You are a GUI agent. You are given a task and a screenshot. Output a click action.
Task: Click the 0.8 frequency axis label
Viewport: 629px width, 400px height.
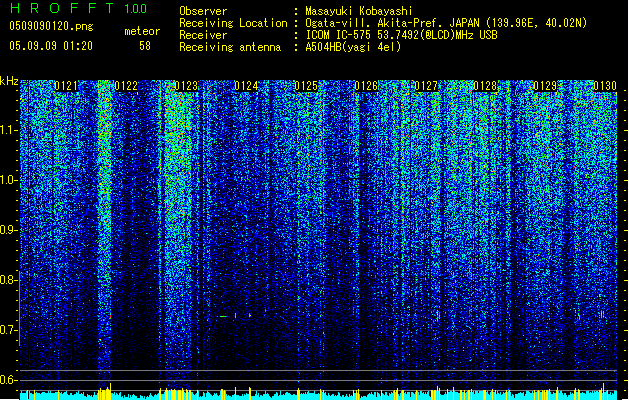point(9,280)
